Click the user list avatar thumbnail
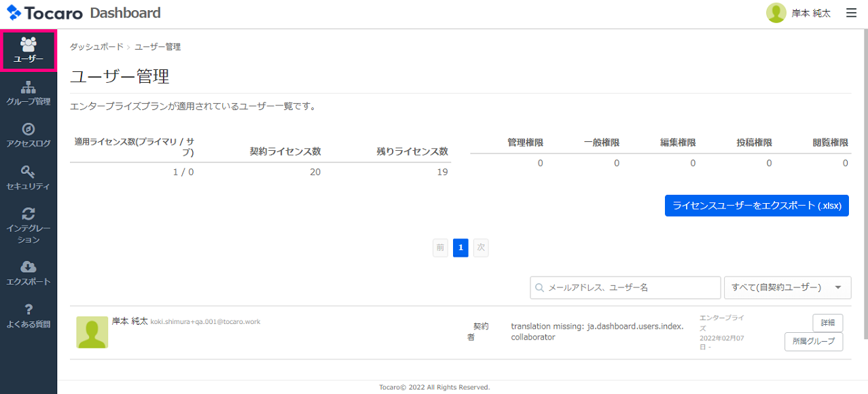This screenshot has height=394, width=868. point(92,332)
